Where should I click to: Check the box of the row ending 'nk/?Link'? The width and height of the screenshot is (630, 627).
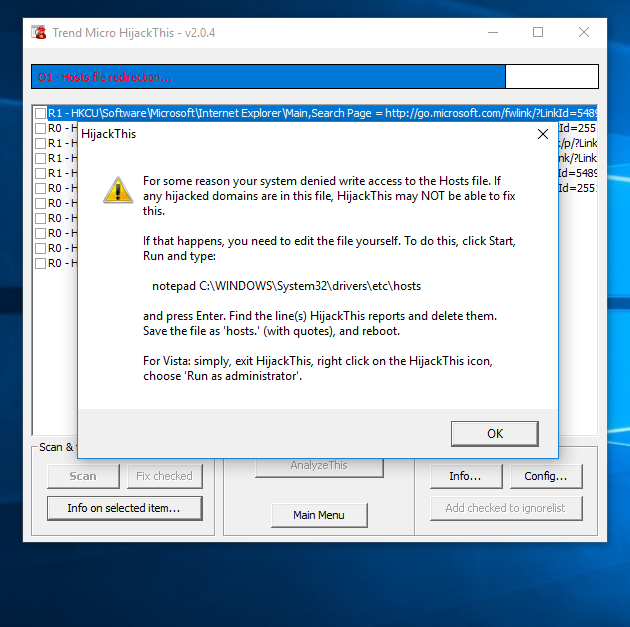point(40,158)
